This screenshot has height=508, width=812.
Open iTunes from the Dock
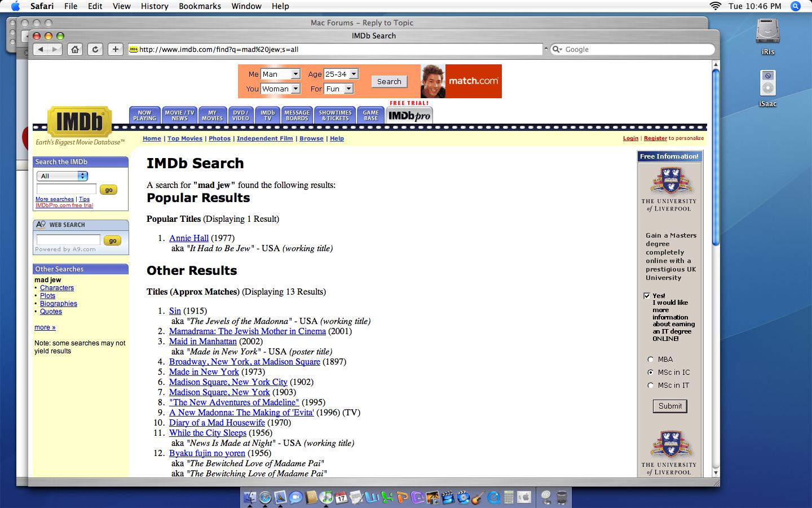pos(326,497)
